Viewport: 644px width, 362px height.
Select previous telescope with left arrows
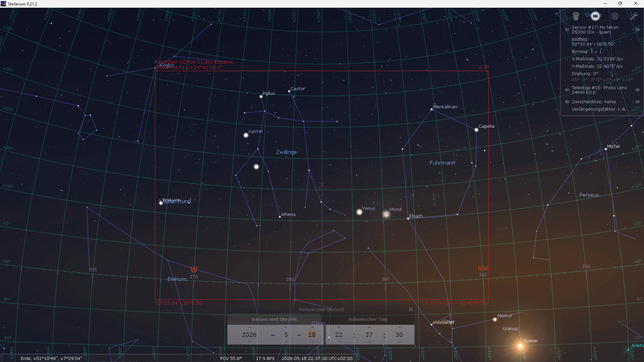coord(567,90)
